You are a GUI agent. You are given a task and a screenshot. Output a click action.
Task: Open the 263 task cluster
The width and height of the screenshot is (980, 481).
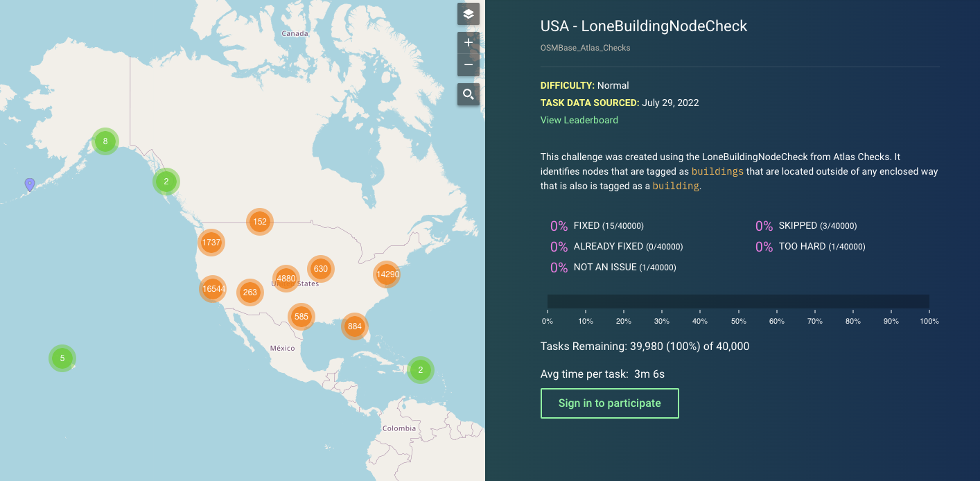point(250,292)
